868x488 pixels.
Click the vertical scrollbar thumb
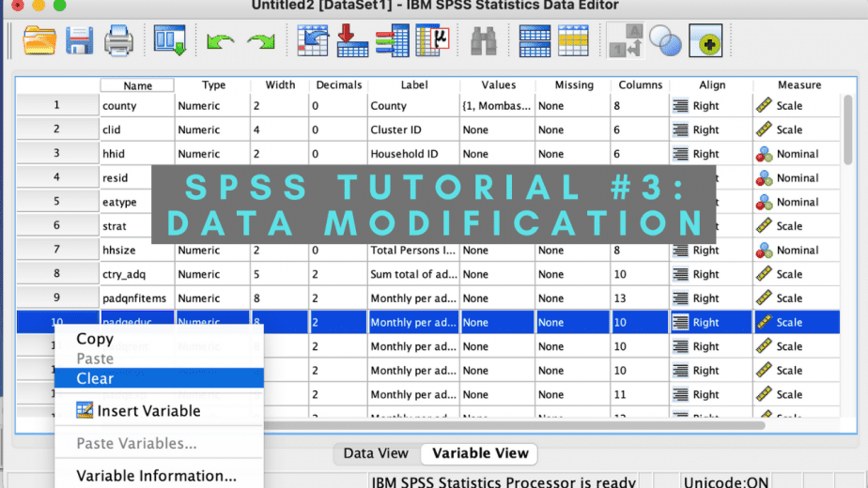tap(847, 130)
